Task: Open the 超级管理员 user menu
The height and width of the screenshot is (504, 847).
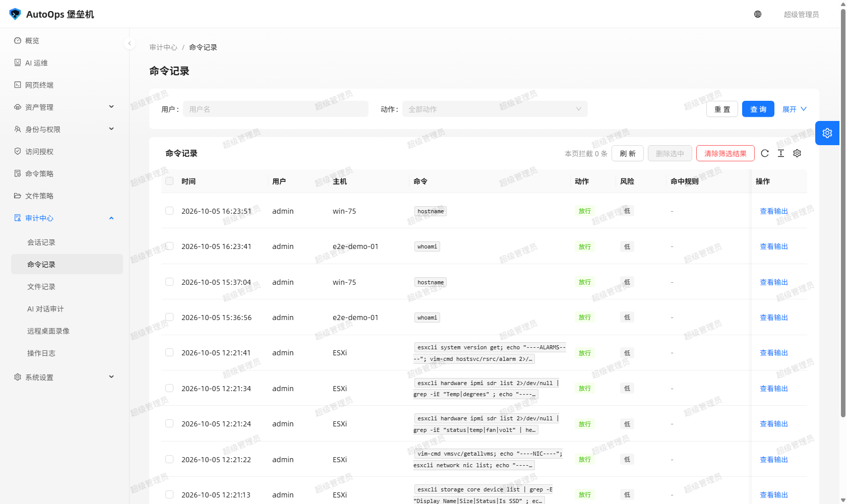Action: (x=801, y=14)
